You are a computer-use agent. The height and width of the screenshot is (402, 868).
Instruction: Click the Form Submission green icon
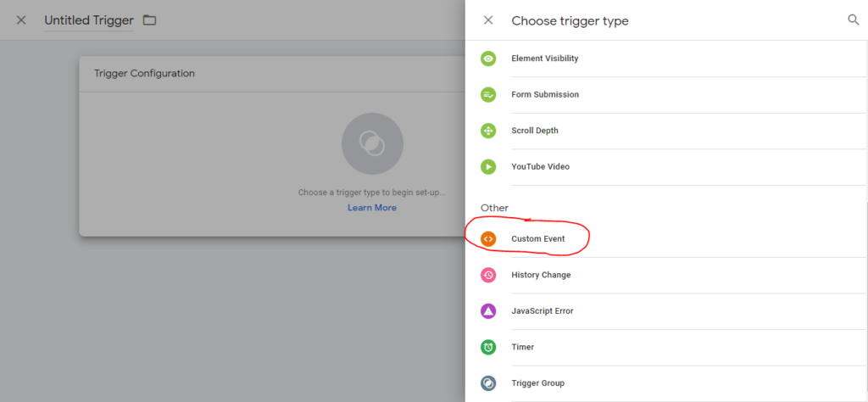click(x=488, y=95)
